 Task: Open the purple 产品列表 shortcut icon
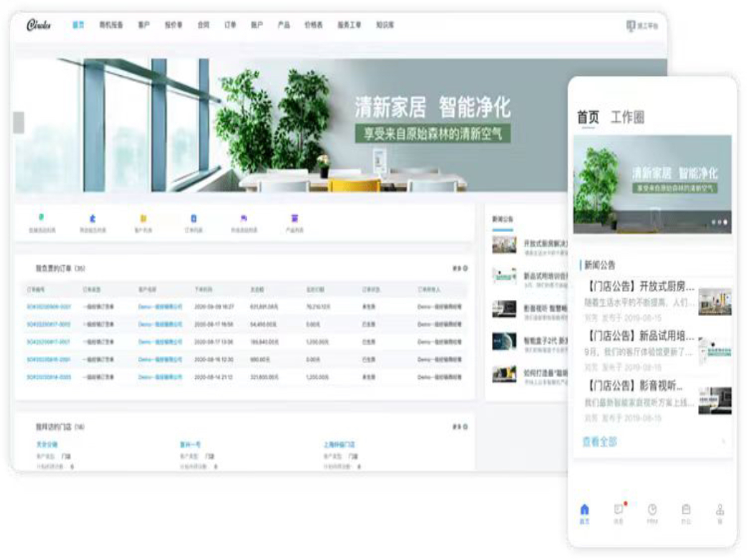[294, 218]
